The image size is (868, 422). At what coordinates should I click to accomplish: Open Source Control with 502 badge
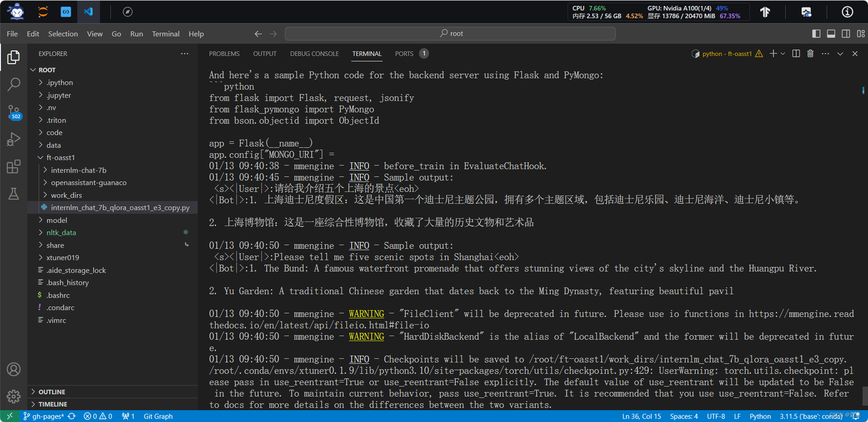click(14, 112)
